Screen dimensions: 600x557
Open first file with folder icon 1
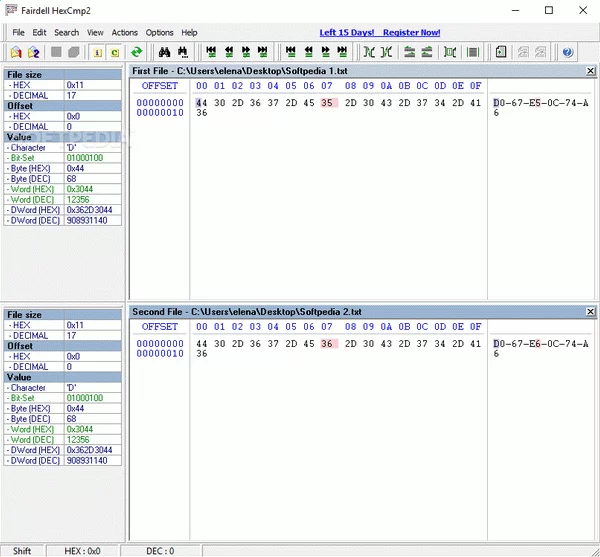(16, 52)
